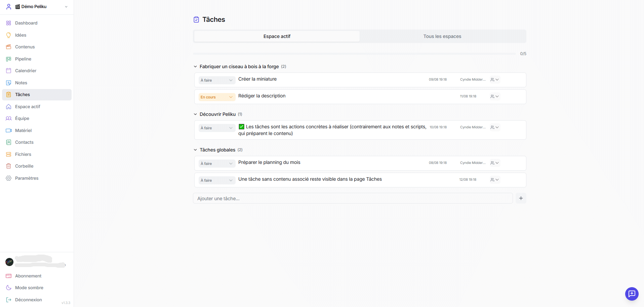This screenshot has height=307, width=644.
Task: Click the 11/08 19:18 due date
Action: click(468, 96)
